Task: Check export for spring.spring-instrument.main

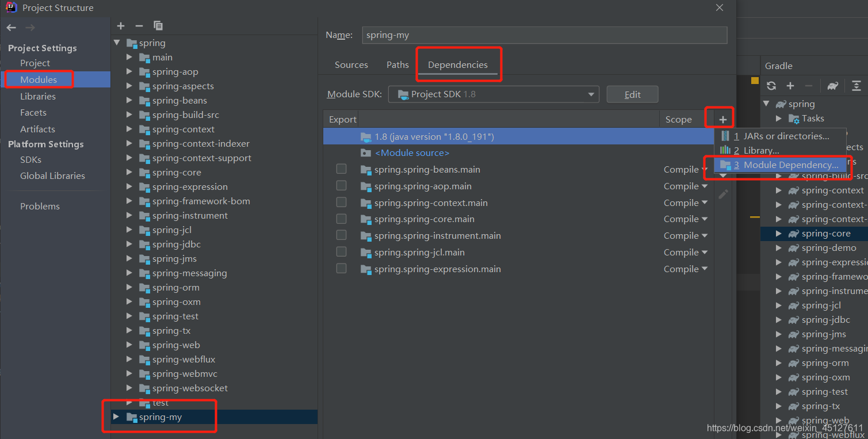Action: coord(341,235)
